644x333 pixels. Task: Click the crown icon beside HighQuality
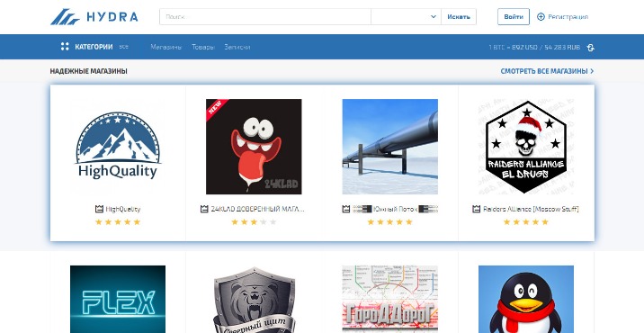click(x=99, y=209)
